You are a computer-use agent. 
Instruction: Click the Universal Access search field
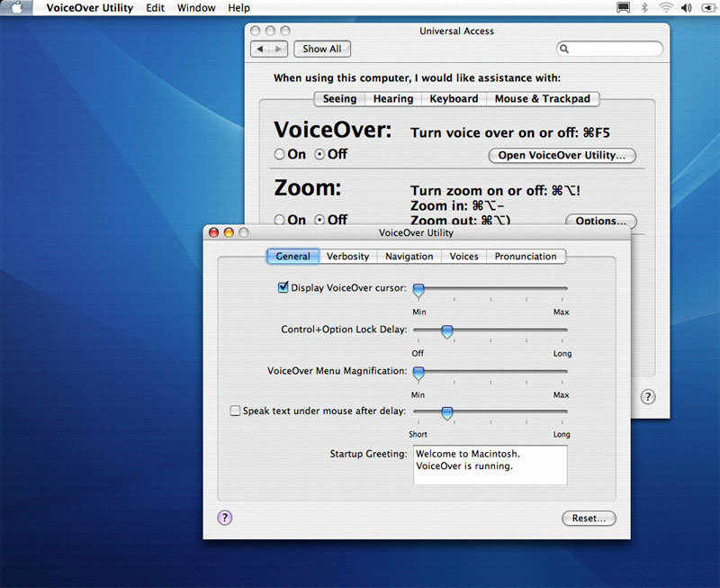(x=609, y=49)
